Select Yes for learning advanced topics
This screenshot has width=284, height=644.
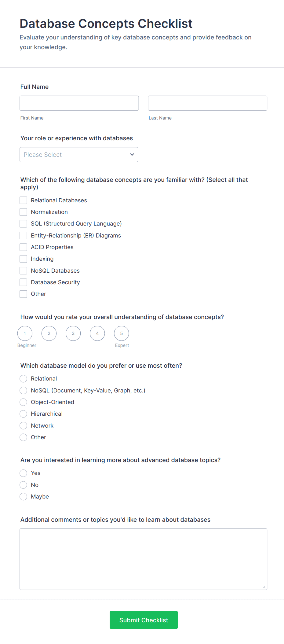[23, 473]
